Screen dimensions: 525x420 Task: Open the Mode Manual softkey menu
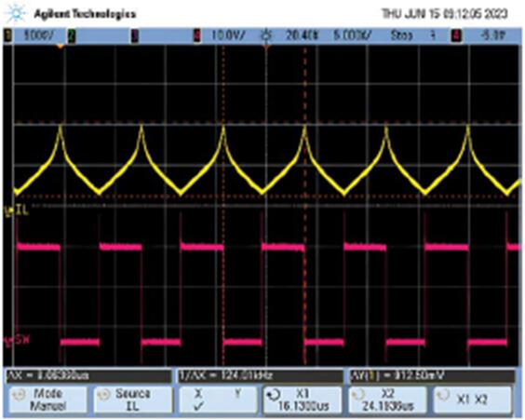tap(48, 400)
